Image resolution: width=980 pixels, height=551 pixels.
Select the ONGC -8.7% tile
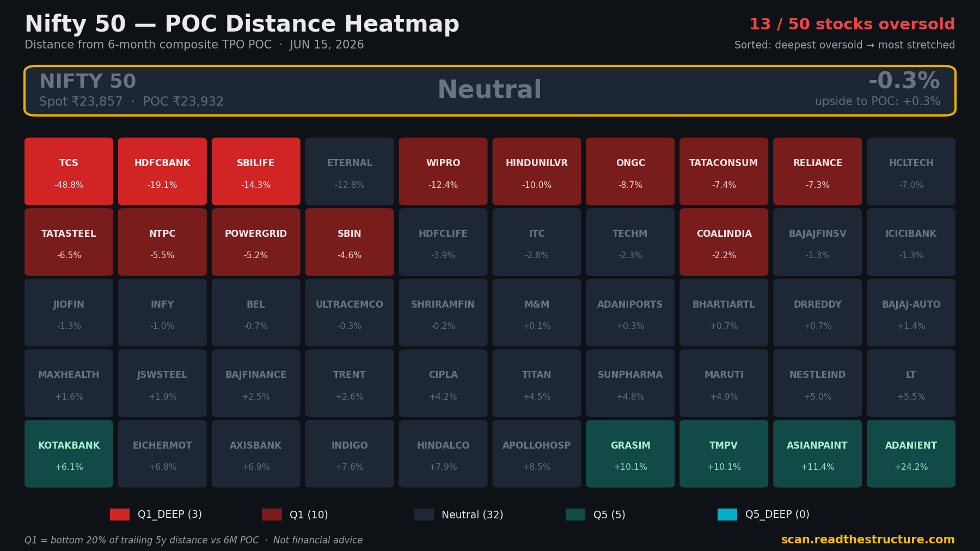tap(630, 172)
